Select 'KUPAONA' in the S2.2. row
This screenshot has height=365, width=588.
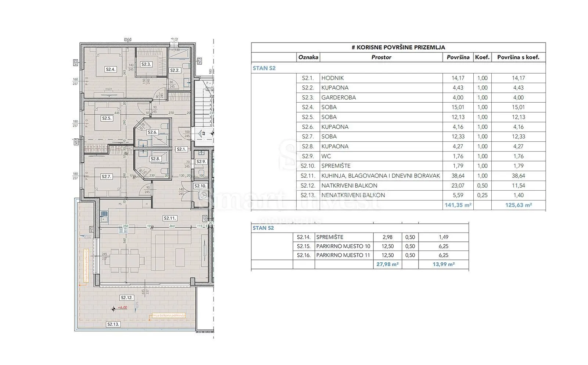(x=335, y=88)
